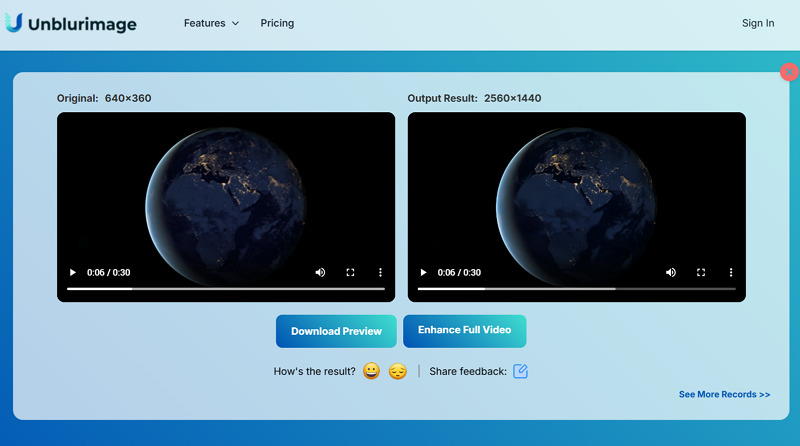Image resolution: width=800 pixels, height=446 pixels.
Task: Enter fullscreen on the original video
Action: tap(350, 272)
